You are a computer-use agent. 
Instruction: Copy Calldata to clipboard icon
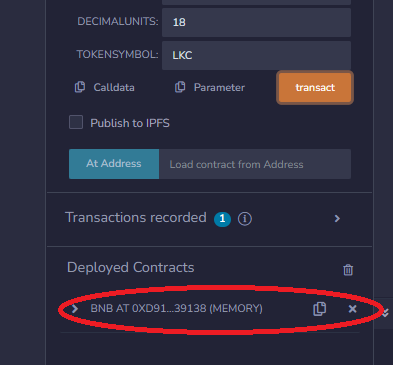80,87
